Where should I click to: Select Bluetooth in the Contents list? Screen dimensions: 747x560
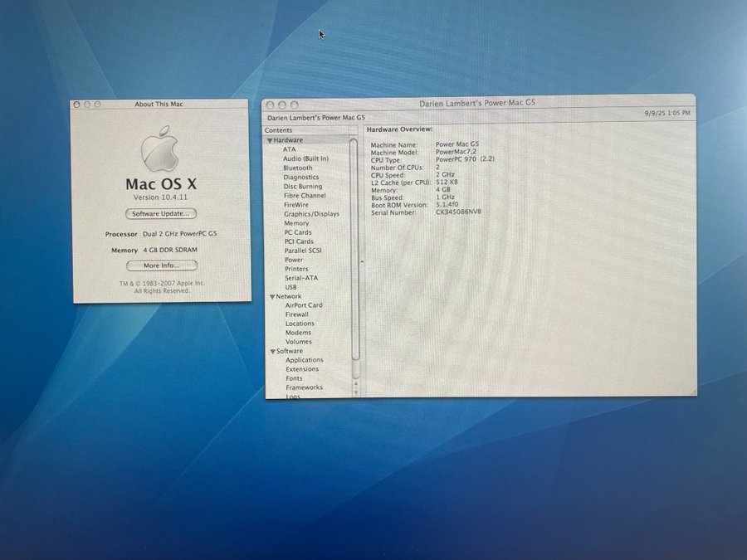tap(298, 168)
